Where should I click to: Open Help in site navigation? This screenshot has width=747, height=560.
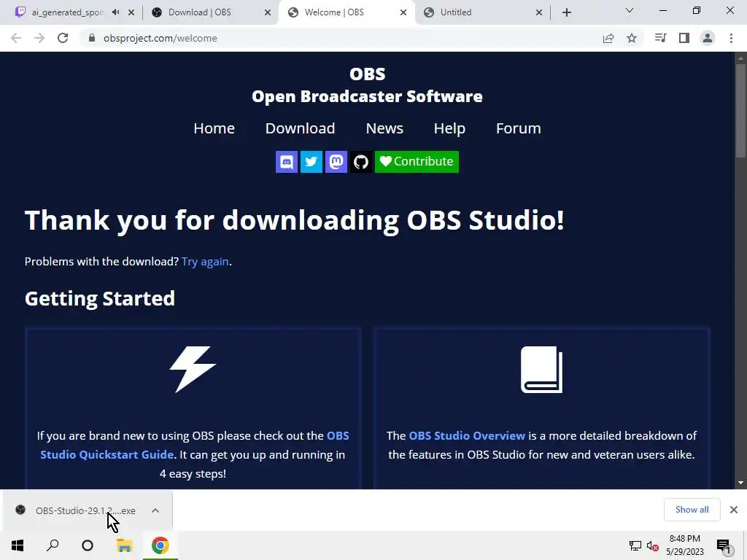[x=449, y=128]
